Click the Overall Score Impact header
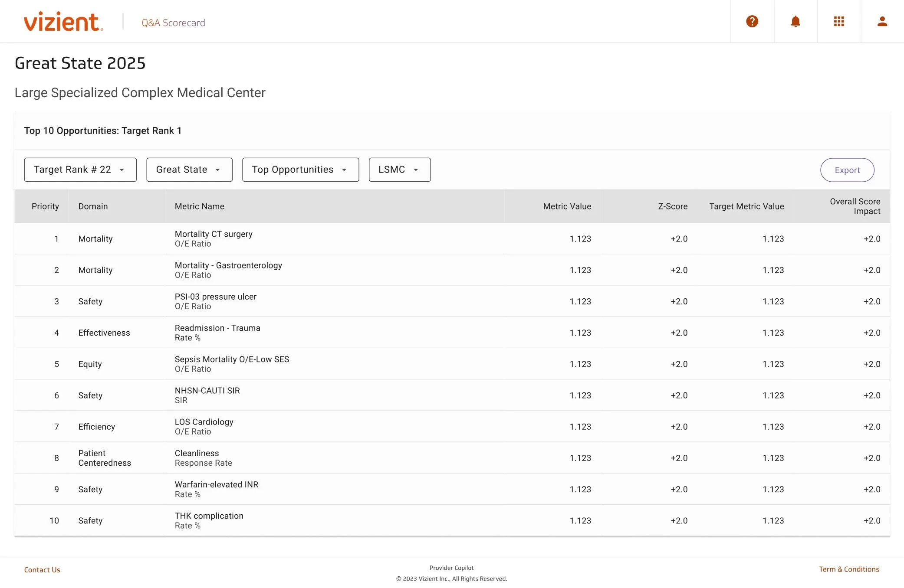Screen dimensions: 904x588 coord(854,206)
